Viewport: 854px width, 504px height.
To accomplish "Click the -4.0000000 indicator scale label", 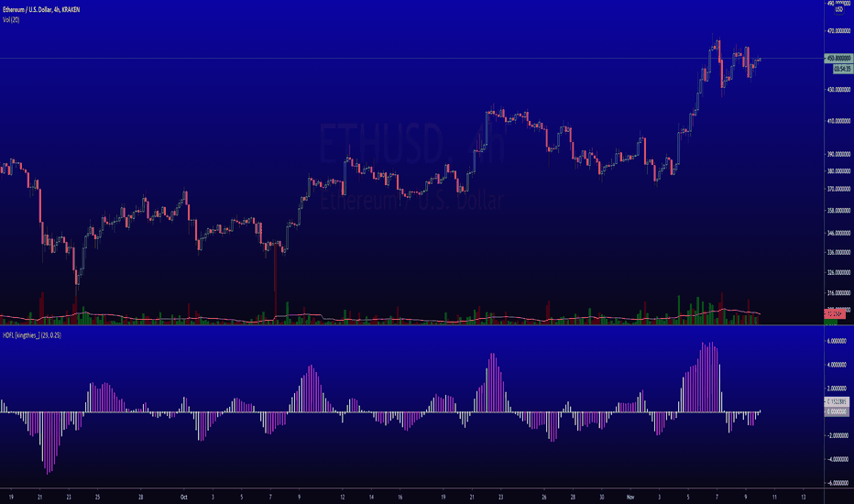I will click(x=838, y=459).
